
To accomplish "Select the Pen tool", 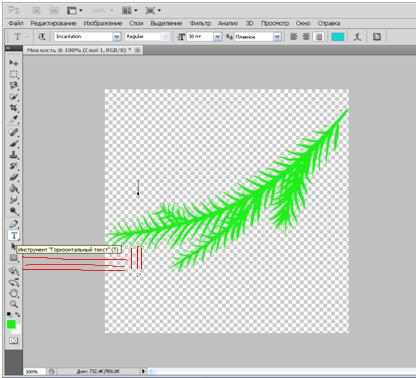I will pos(14,224).
